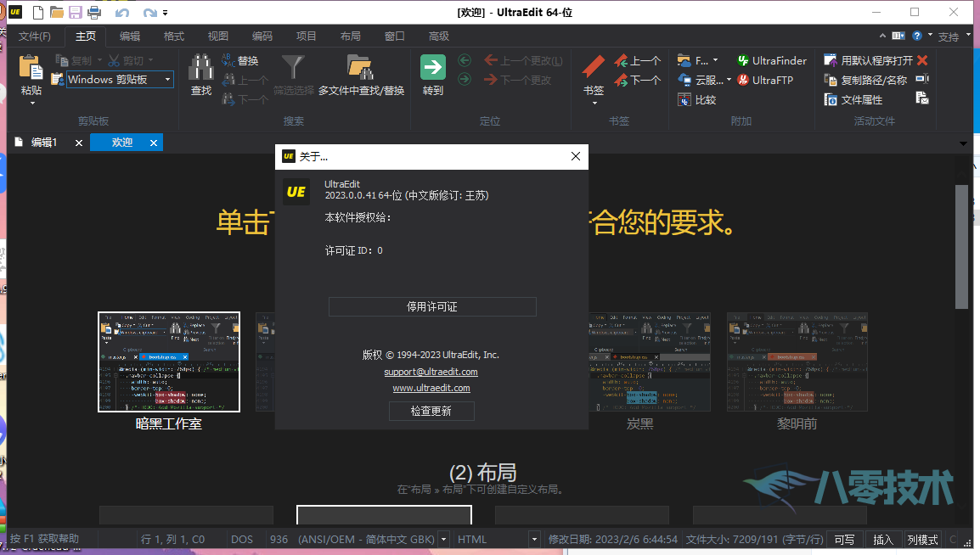Launch UltraFinder from the ribbon
980x555 pixels.
(771, 59)
